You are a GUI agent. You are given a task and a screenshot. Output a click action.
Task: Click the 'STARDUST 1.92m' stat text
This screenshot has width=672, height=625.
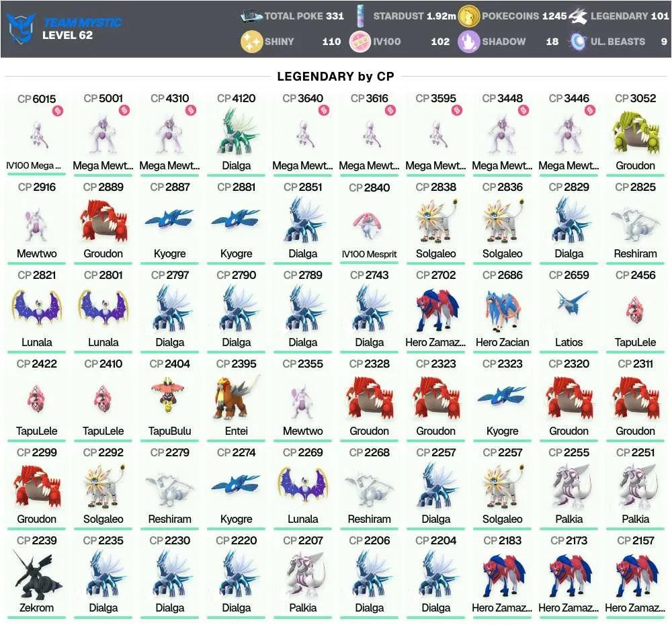(415, 16)
